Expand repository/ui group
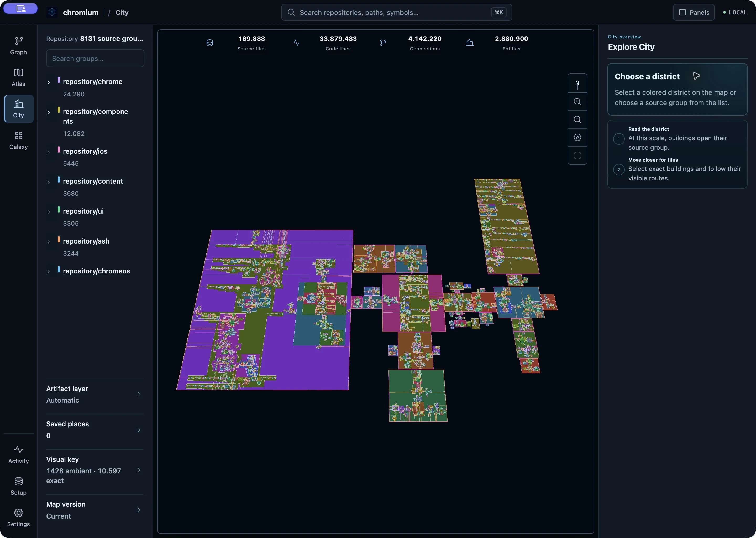 49,212
